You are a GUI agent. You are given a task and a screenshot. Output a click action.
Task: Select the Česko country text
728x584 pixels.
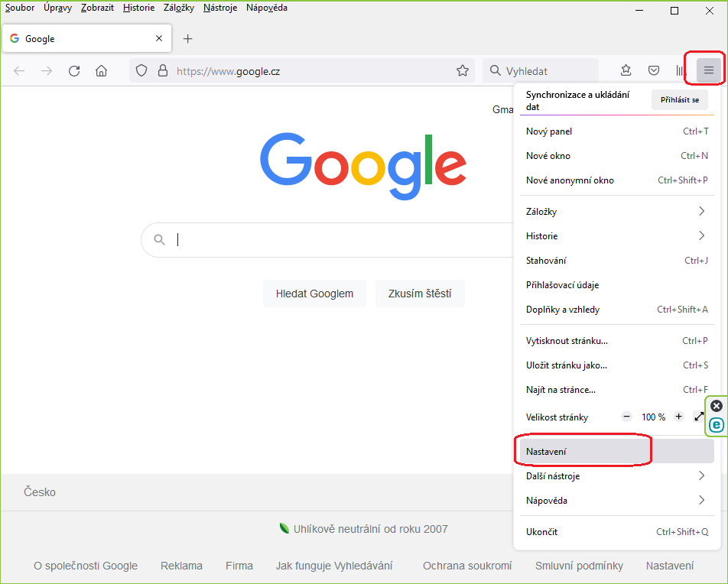40,492
